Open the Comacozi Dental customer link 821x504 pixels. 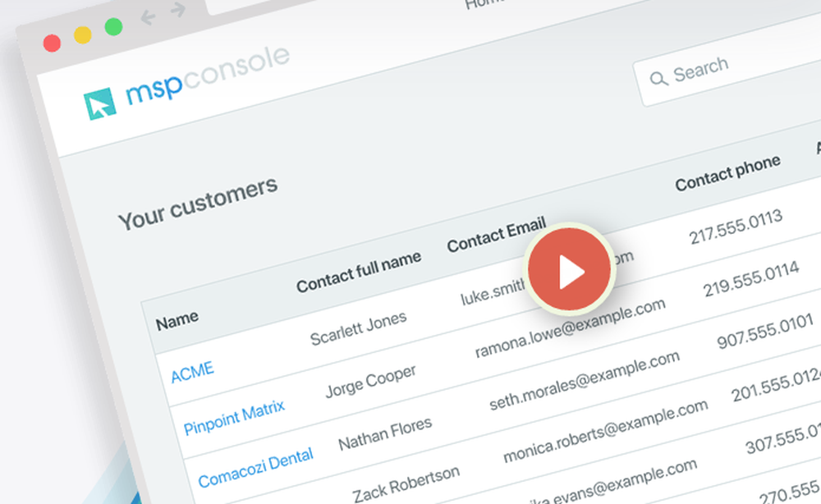(x=255, y=467)
